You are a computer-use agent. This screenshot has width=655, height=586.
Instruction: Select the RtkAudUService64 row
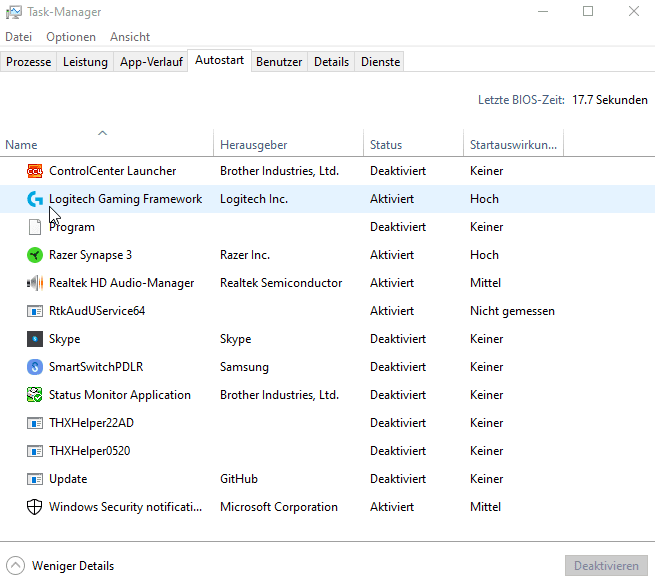coord(97,311)
